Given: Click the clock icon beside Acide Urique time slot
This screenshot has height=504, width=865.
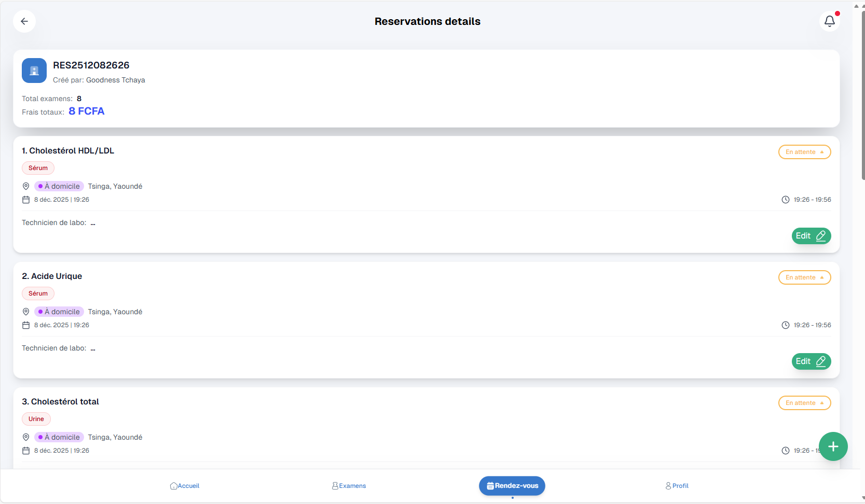Looking at the screenshot, I should (x=786, y=325).
